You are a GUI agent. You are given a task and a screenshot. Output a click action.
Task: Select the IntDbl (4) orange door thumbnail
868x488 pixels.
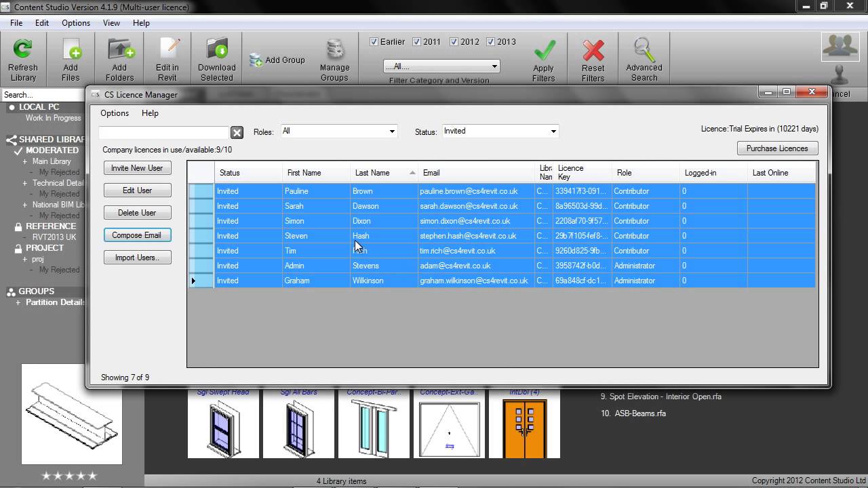tap(524, 428)
